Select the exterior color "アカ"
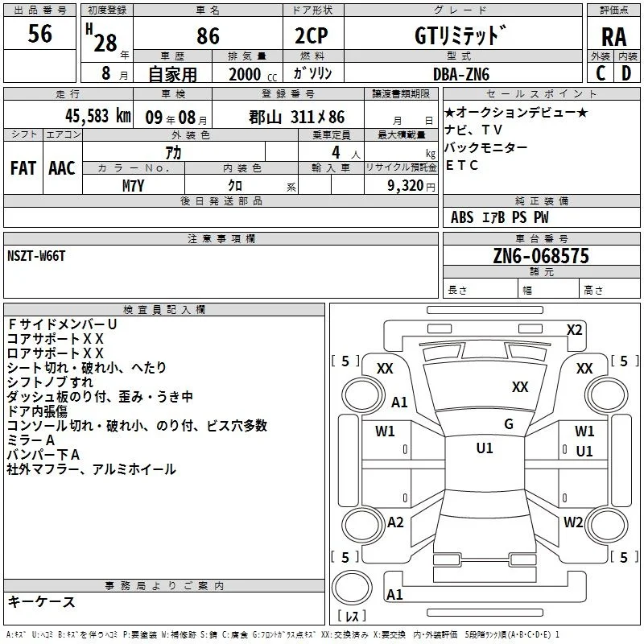This screenshot has height=644, width=644. click(x=173, y=153)
